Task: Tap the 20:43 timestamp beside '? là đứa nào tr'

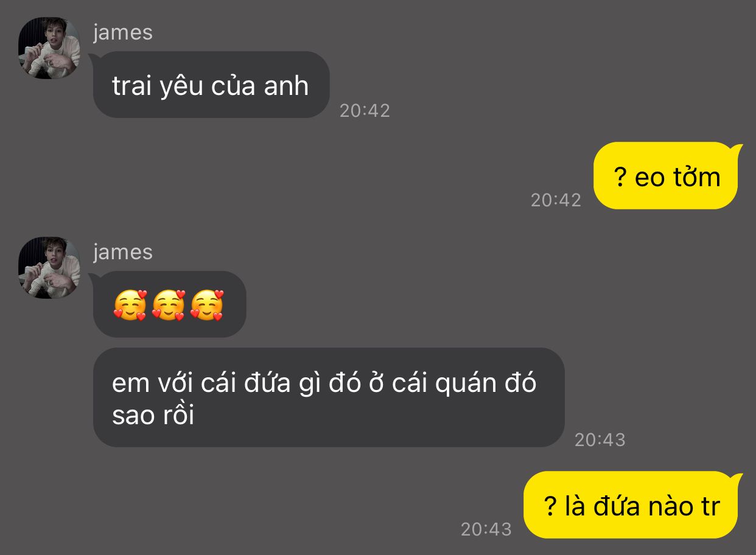Action: (x=486, y=529)
